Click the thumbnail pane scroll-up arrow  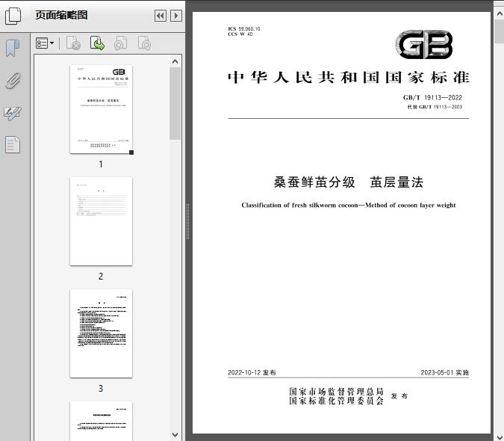tap(175, 61)
